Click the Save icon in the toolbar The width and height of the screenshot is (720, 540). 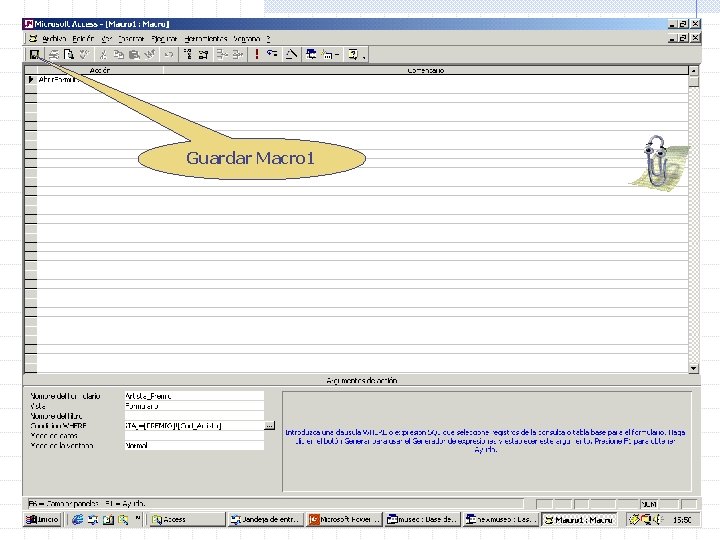[x=34, y=55]
